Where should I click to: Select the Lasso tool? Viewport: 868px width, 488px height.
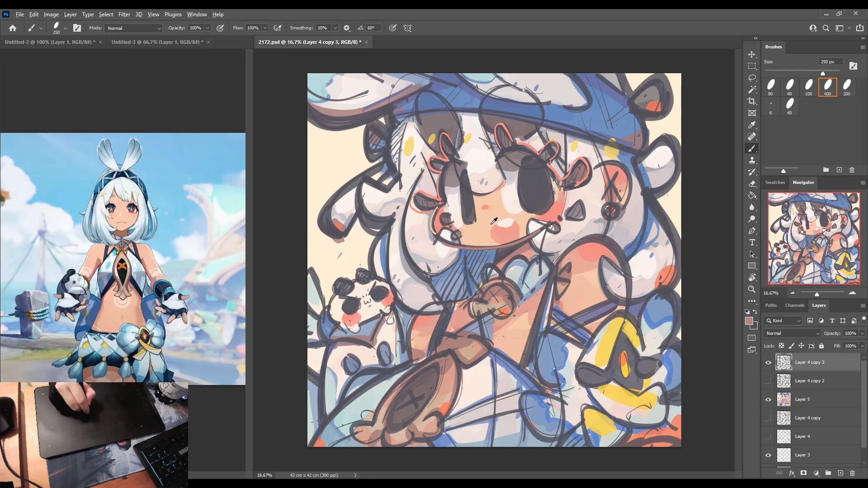[x=752, y=78]
